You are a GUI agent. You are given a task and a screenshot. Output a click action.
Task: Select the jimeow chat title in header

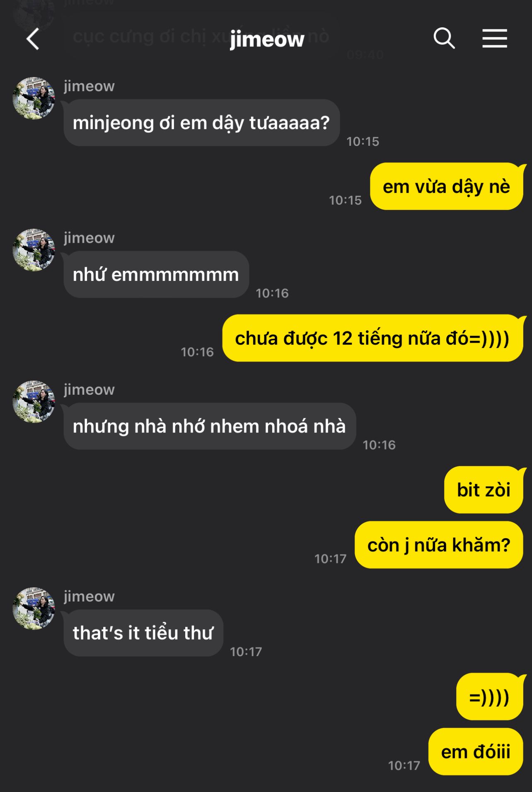pos(267,39)
